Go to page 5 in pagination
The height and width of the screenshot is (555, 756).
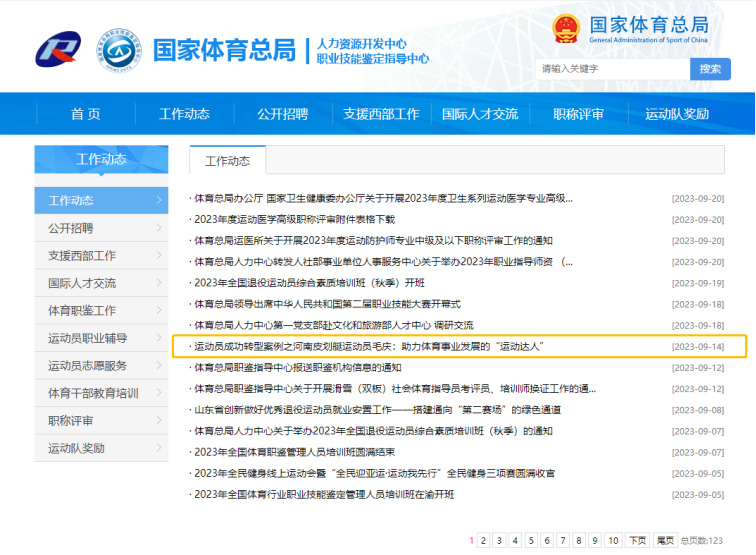coord(532,541)
